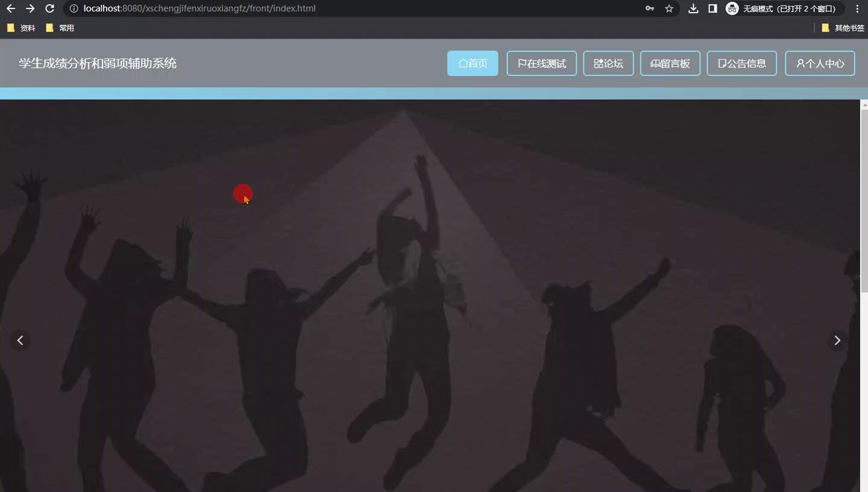The image size is (868, 492).
Task: Open the Chrome three-dot menu
Action: [857, 8]
